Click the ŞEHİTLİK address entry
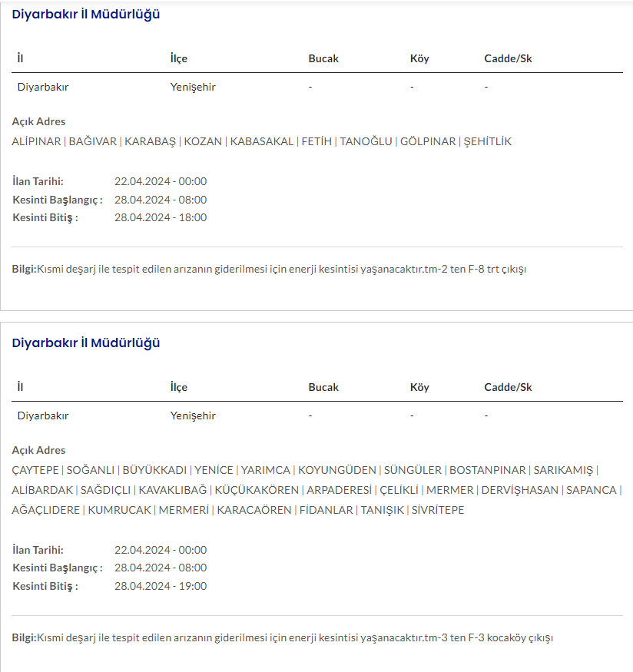The image size is (633, 672). click(488, 141)
